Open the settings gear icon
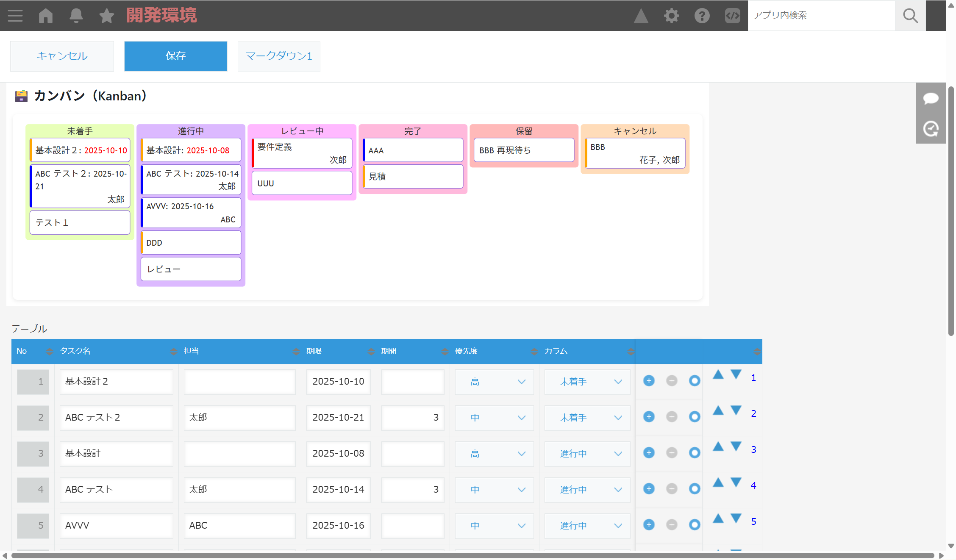Screen dimensions: 956x560 click(671, 16)
